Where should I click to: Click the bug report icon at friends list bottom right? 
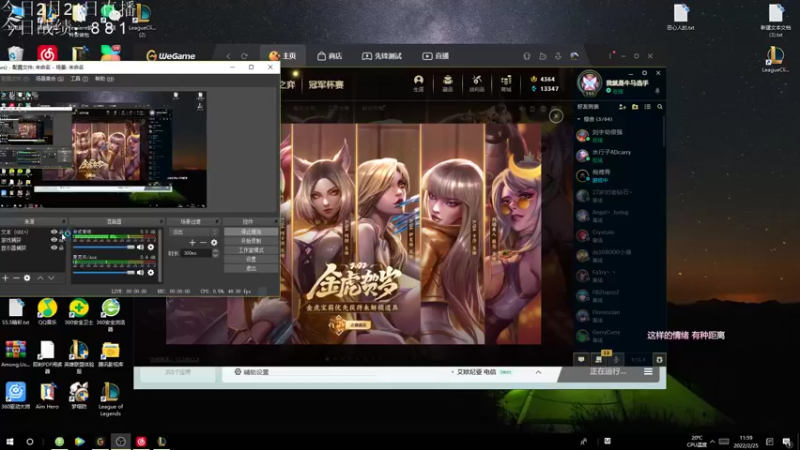tap(659, 360)
